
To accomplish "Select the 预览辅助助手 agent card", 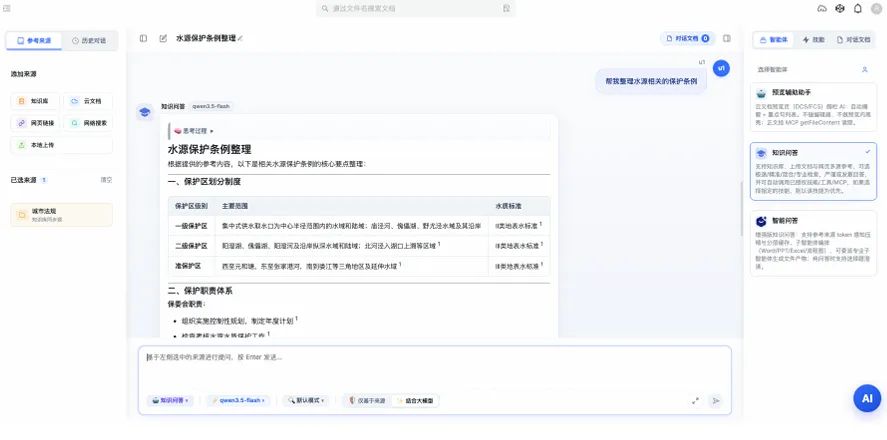I will coord(813,107).
